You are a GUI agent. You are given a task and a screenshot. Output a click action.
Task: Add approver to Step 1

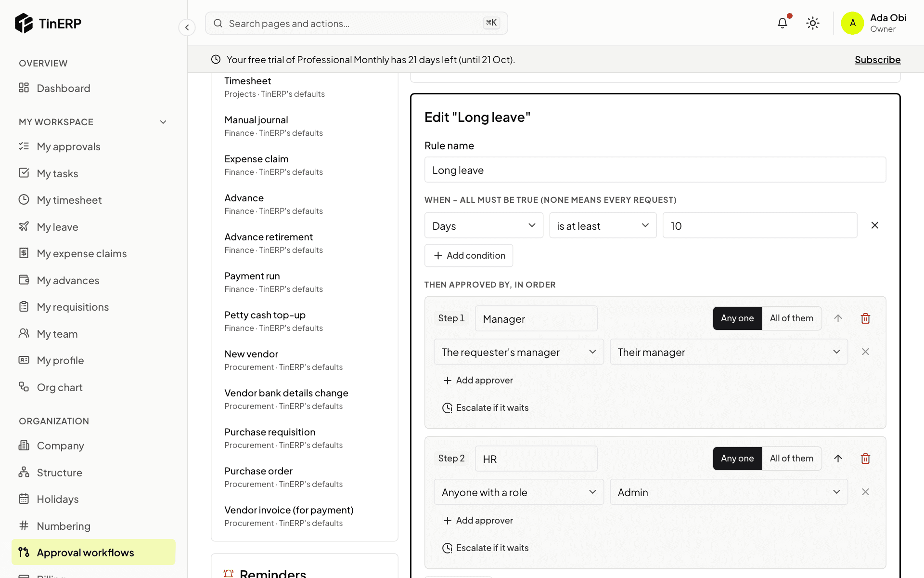478,381
